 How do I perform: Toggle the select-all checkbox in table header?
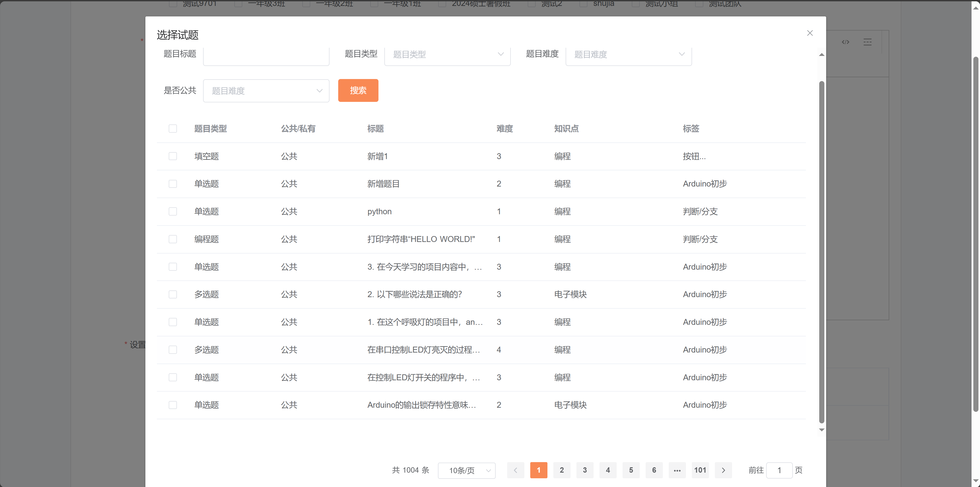(173, 129)
